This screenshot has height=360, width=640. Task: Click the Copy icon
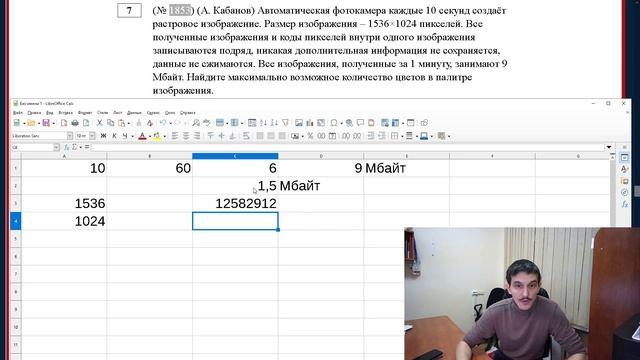click(110, 123)
